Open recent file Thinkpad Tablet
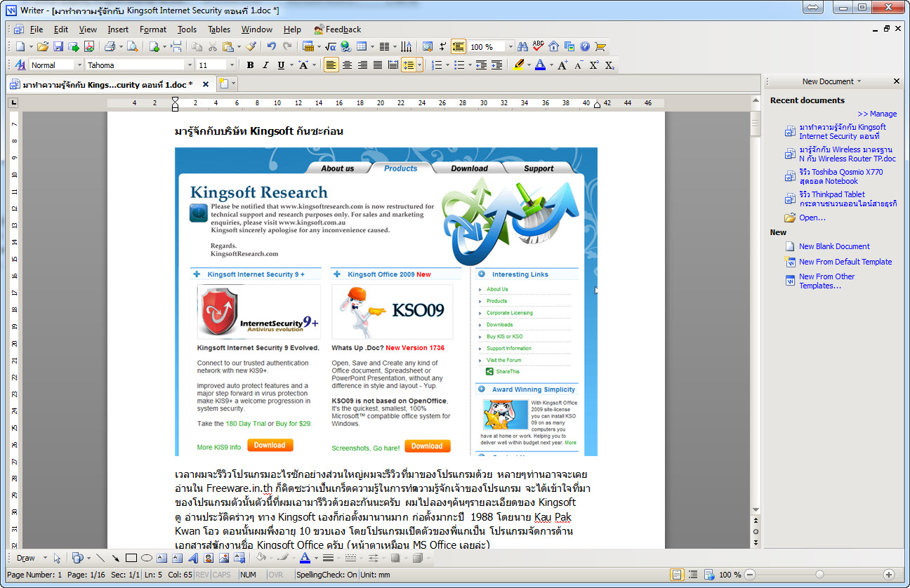Screen dimensions: 910x588 pyautogui.click(x=848, y=199)
